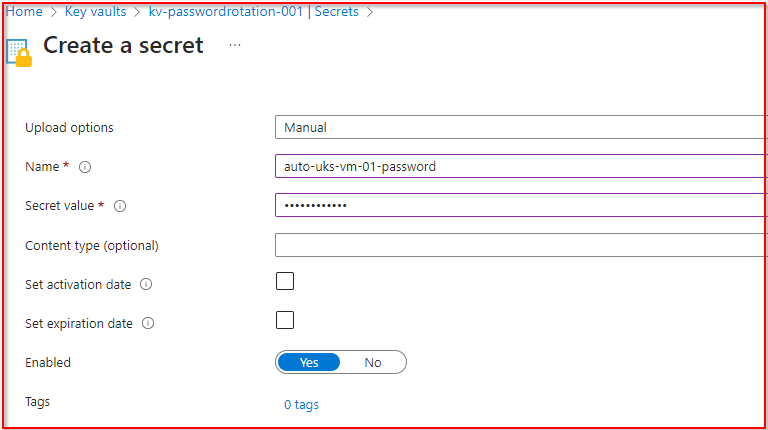Tick the Set expiration date checkbox

pos(285,320)
